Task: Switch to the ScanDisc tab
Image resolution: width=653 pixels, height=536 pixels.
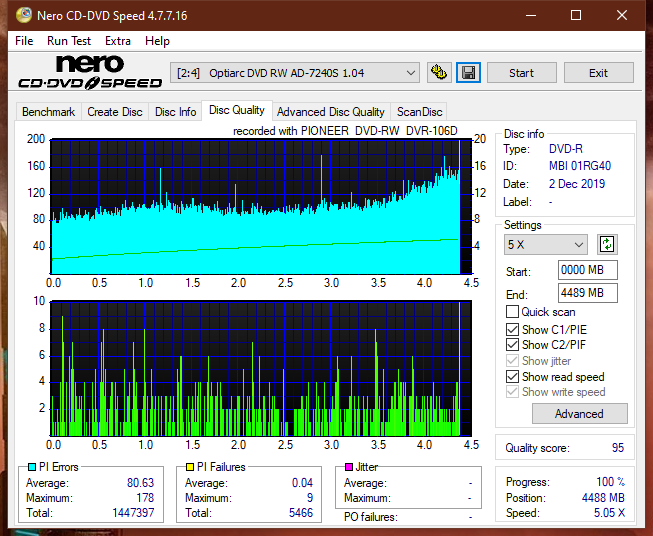Action: pos(419,112)
